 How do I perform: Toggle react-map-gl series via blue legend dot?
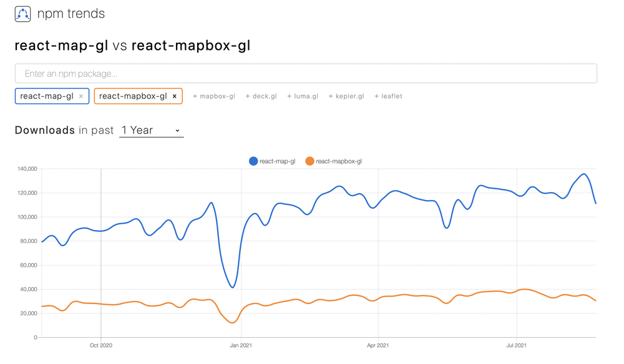point(253,161)
